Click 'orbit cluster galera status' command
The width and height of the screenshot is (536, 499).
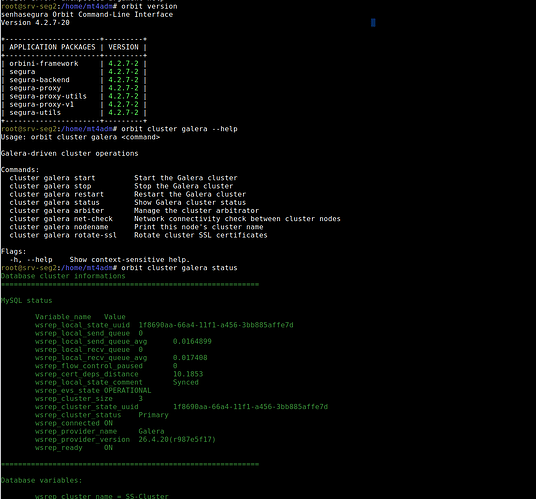(179, 268)
